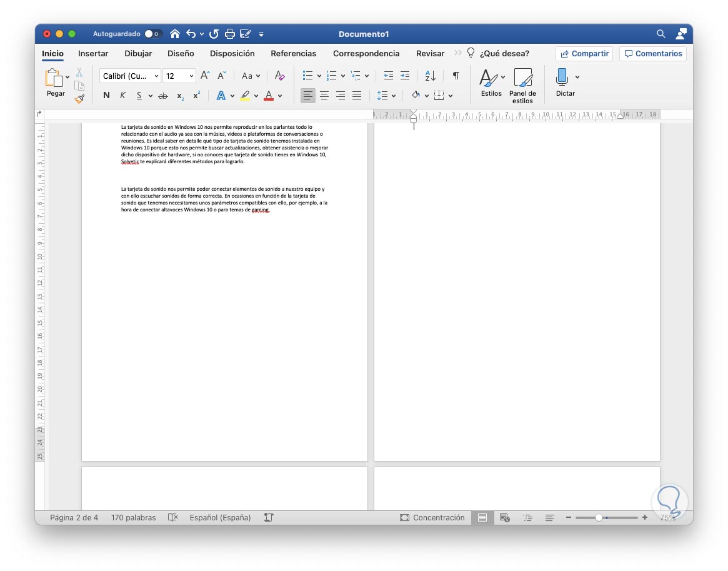The image size is (728, 571).
Task: Switch to print layout view
Action: tap(482, 518)
